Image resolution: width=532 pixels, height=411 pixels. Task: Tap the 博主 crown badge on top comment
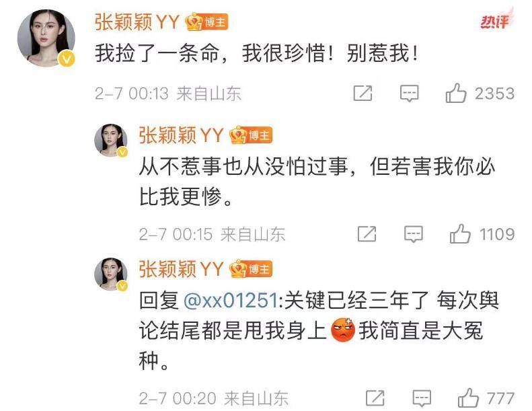(x=206, y=22)
